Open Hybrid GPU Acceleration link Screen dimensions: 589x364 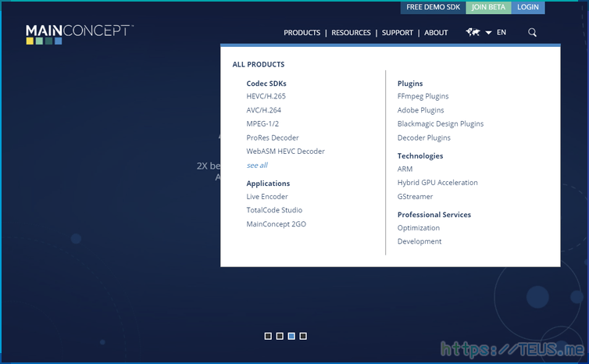[x=437, y=183]
